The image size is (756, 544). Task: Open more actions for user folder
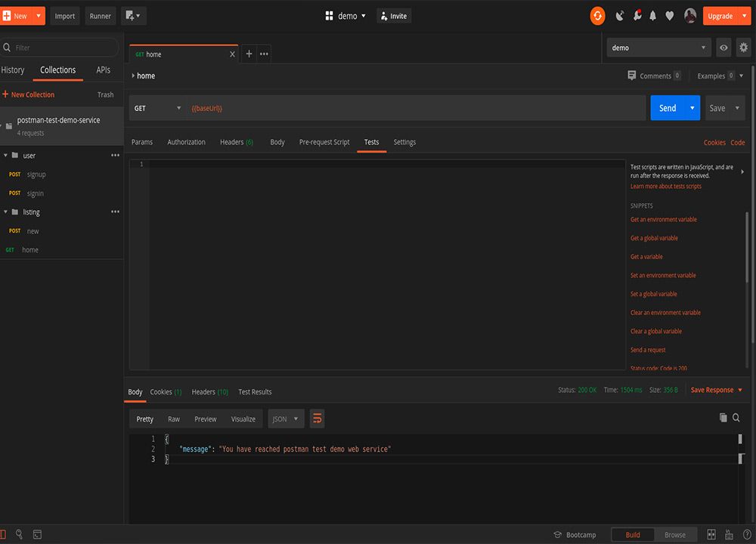tap(115, 155)
